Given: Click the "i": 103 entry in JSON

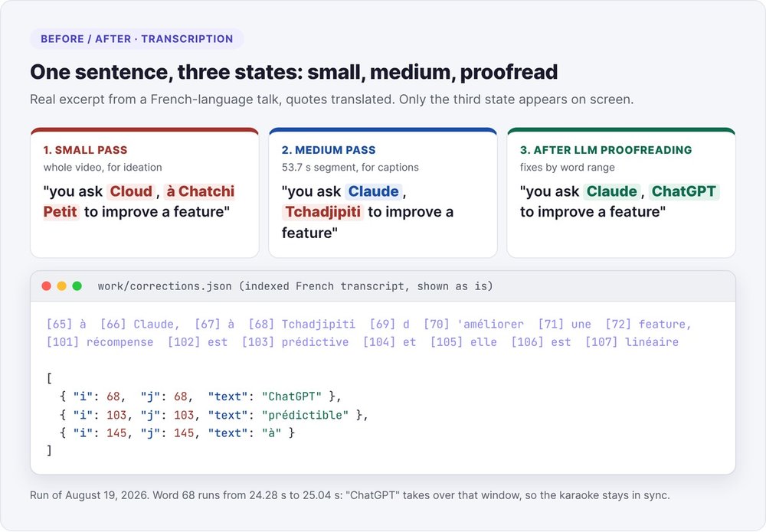Looking at the screenshot, I should (x=100, y=415).
